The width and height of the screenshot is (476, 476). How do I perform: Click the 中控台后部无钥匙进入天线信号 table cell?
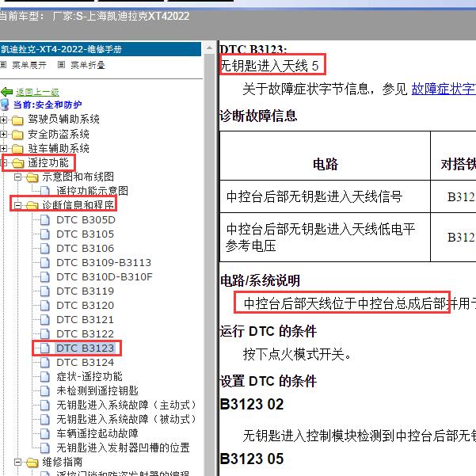pyautogui.click(x=325, y=196)
